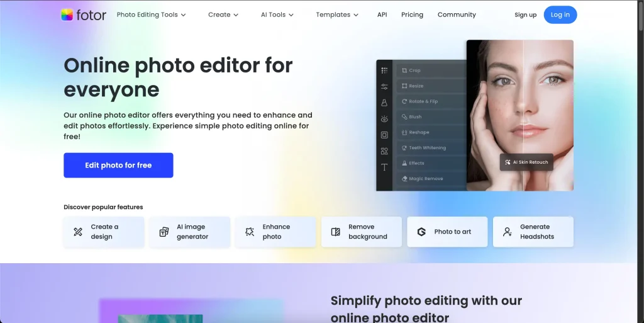
Task: Click the AI Skin Retouch badge
Action: pos(526,162)
